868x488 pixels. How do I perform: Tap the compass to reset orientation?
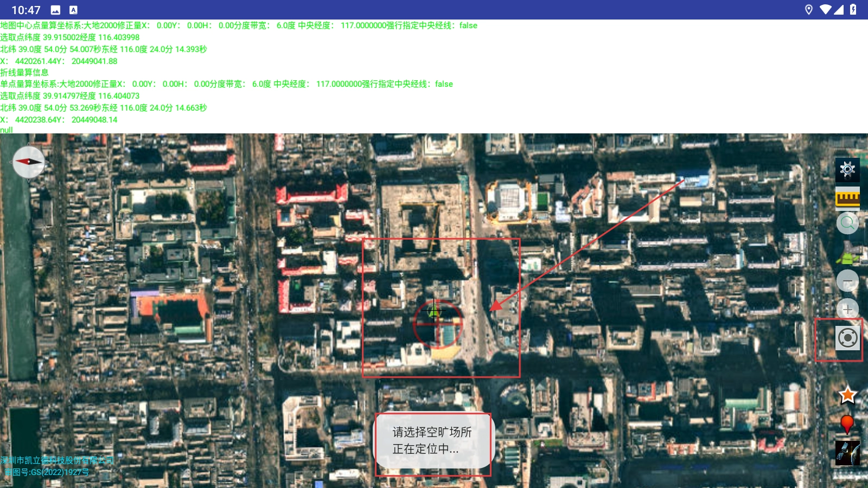tap(29, 162)
